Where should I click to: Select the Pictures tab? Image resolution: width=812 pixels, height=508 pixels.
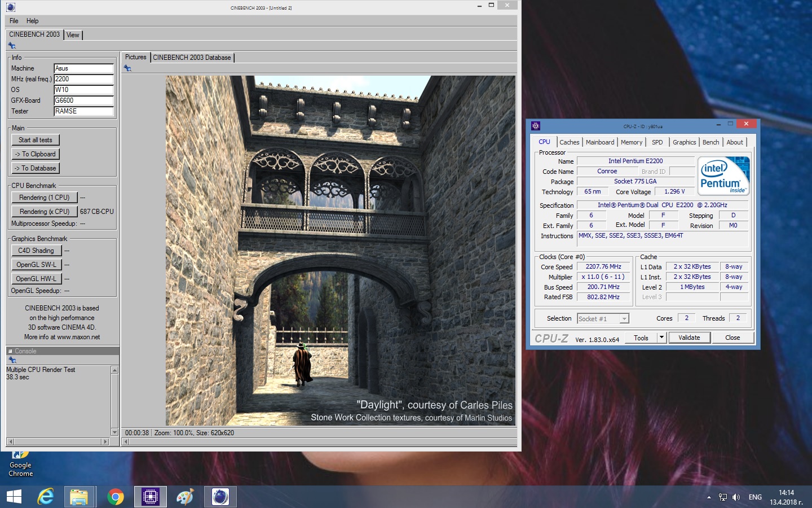coord(135,57)
